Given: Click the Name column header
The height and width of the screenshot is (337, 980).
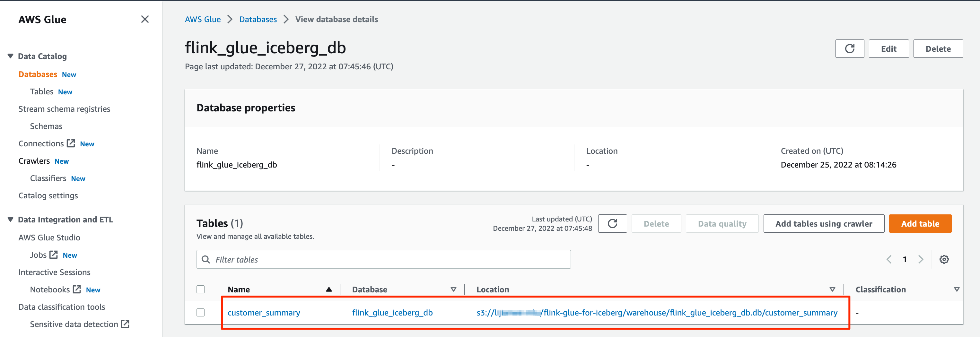Looking at the screenshot, I should 239,289.
